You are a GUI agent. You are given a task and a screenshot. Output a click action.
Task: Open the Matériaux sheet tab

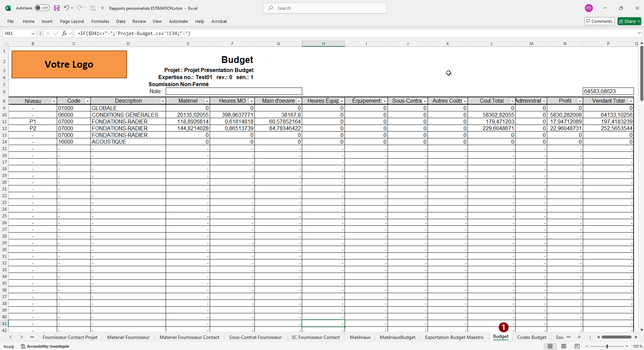pos(360,337)
